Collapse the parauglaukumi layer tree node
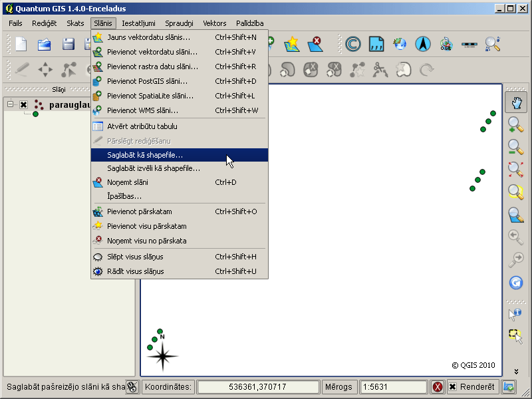 click(11, 104)
